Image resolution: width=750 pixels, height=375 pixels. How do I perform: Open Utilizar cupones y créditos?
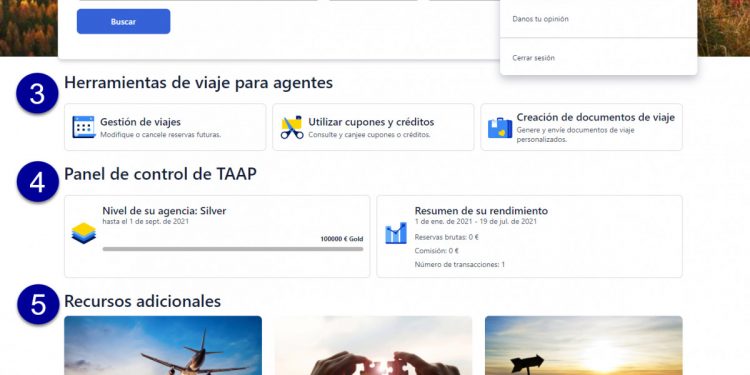point(371,122)
